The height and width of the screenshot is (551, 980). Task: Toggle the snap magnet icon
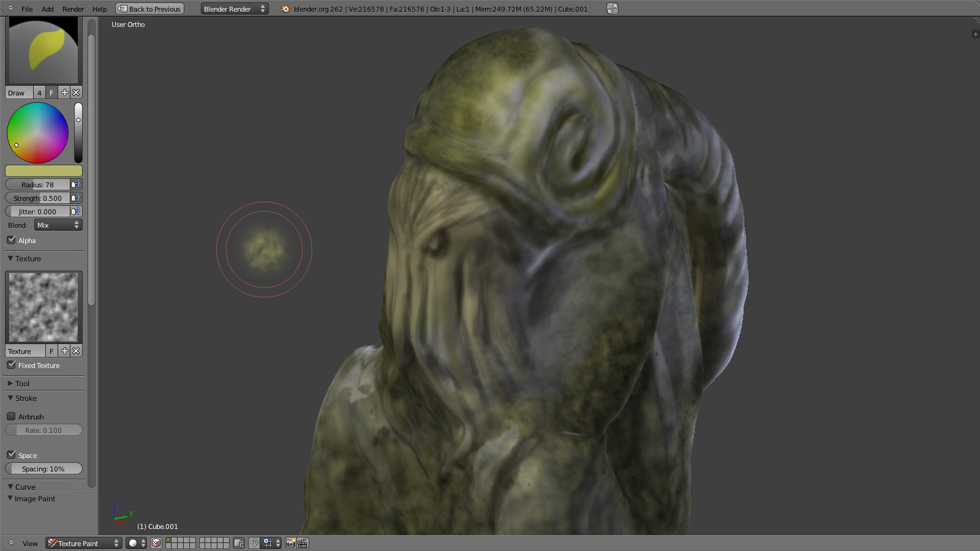point(254,543)
